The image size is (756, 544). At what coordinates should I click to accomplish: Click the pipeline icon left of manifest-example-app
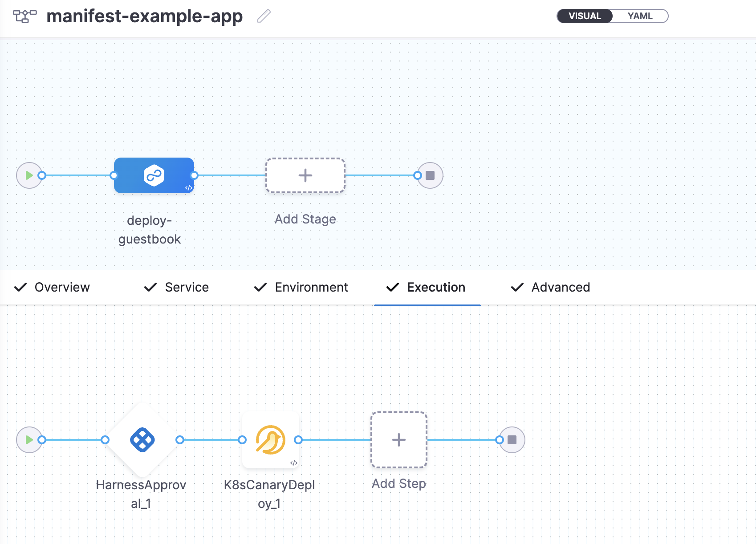click(24, 16)
